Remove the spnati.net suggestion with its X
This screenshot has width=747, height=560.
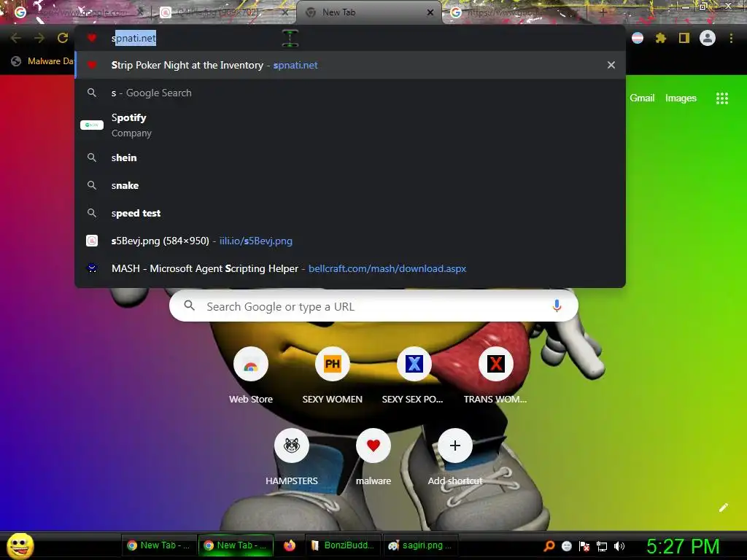[611, 65]
